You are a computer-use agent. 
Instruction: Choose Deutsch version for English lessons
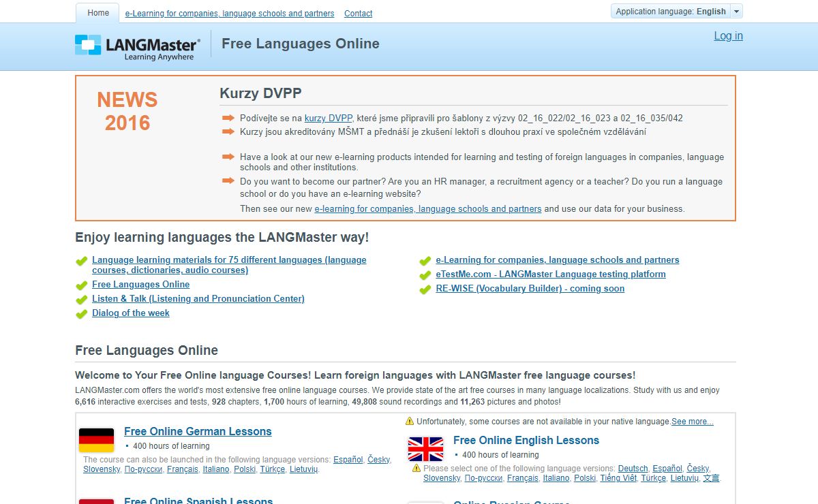pos(633,469)
